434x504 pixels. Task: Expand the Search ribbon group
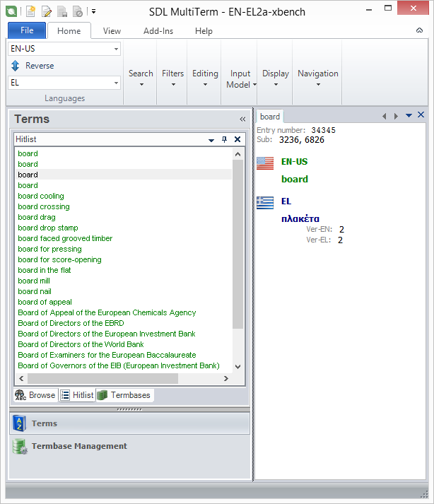pos(141,78)
